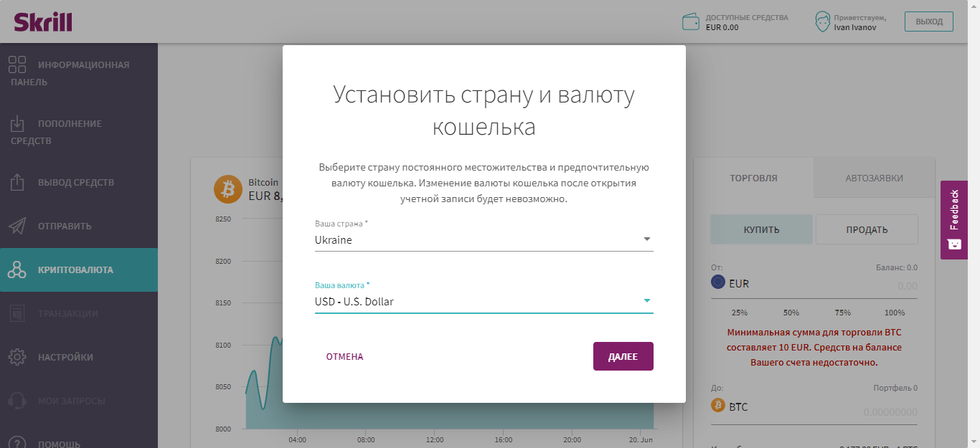Select the Купить option

[x=761, y=229]
